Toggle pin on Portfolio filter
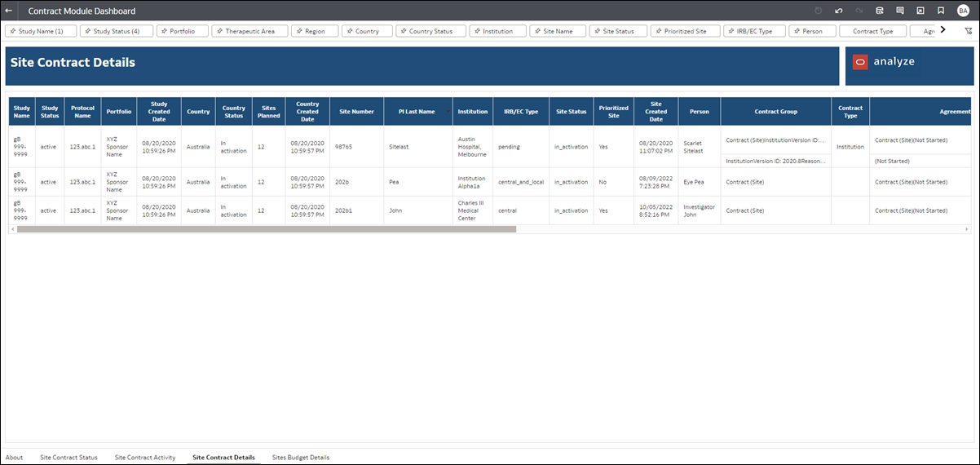Screen dimensions: 980x465 coord(164,31)
